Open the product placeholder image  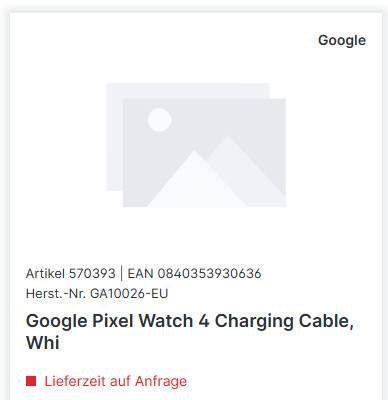tap(196, 145)
